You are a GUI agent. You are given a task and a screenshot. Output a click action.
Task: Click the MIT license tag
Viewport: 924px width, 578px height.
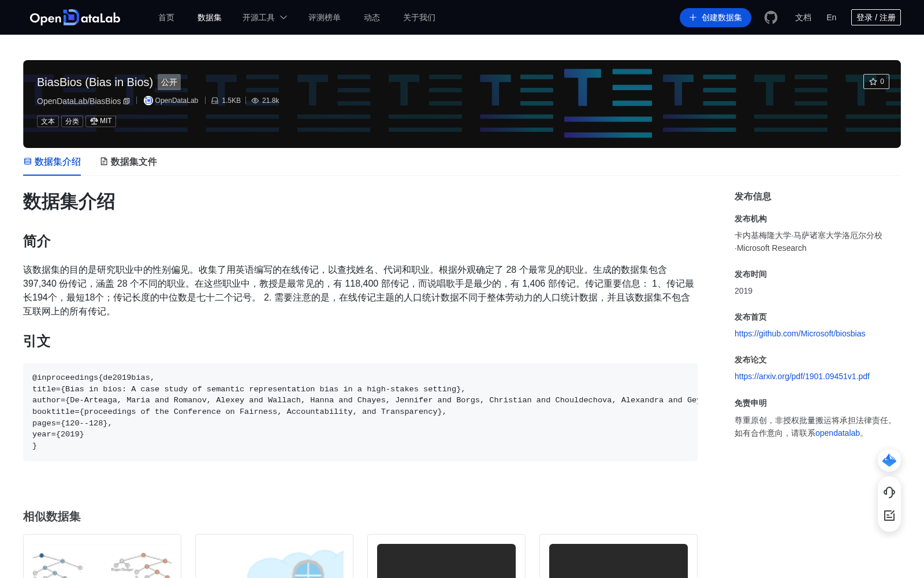(101, 121)
